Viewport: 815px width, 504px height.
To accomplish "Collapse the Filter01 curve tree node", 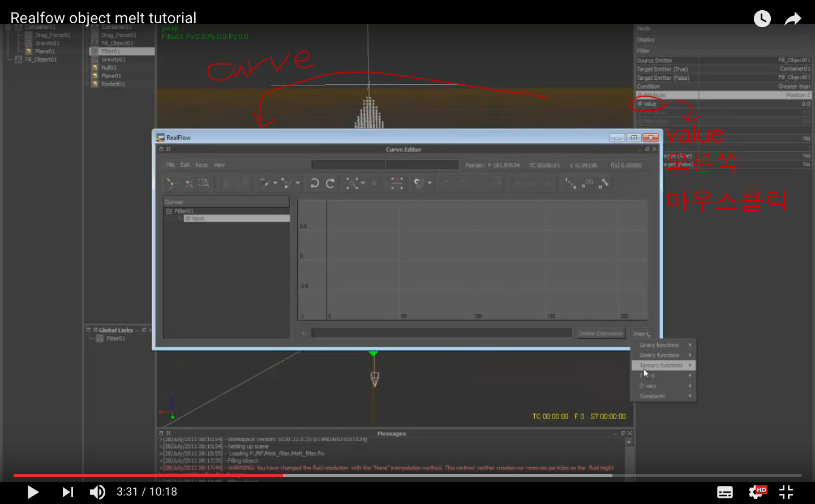I will 169,211.
